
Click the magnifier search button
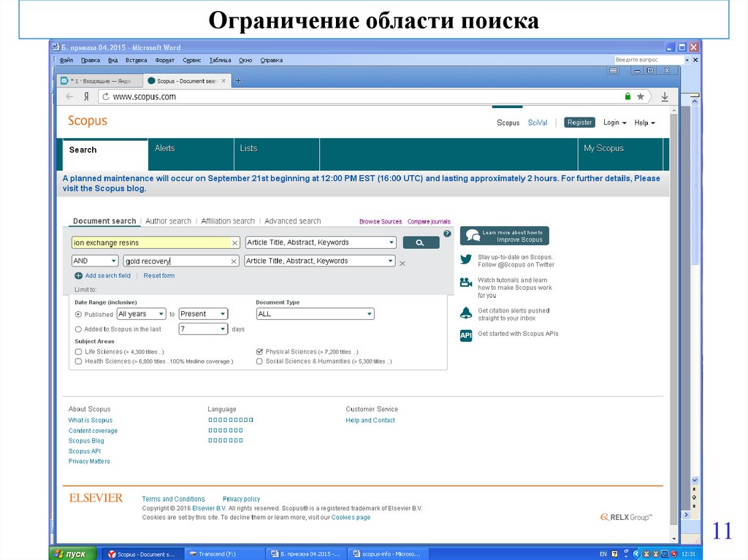pos(421,242)
